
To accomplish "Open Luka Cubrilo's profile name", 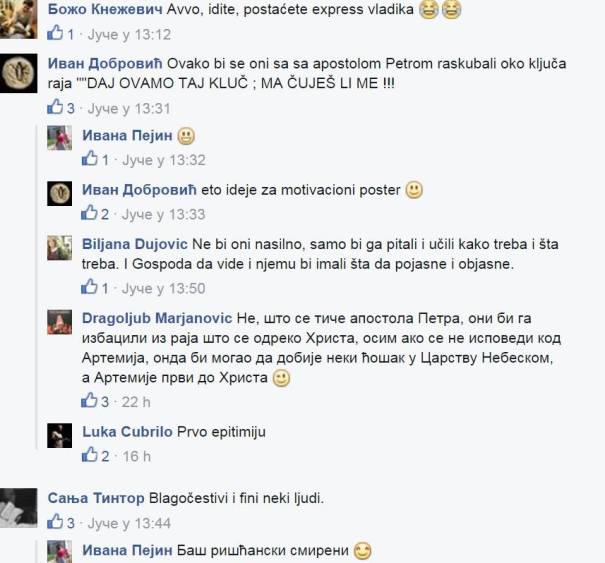I will click(127, 432).
